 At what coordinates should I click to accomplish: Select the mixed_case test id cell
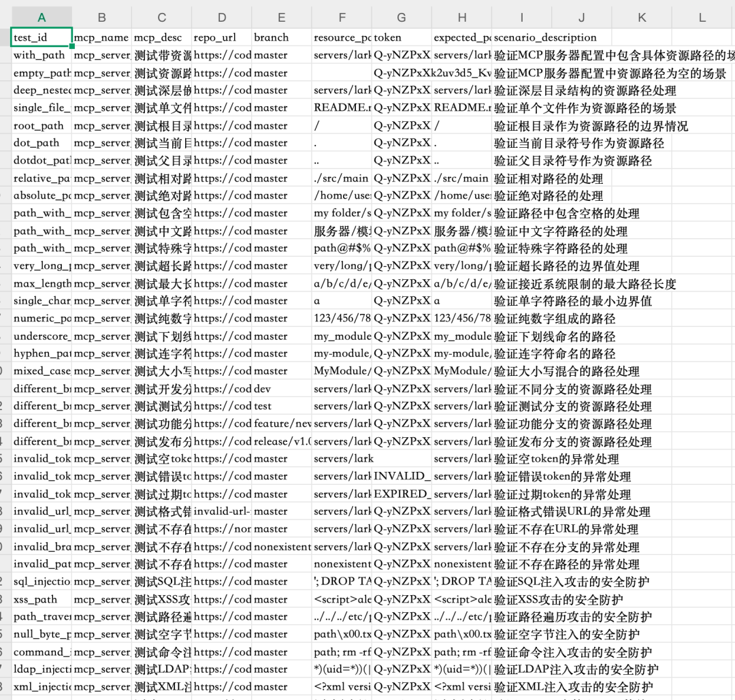coord(42,371)
